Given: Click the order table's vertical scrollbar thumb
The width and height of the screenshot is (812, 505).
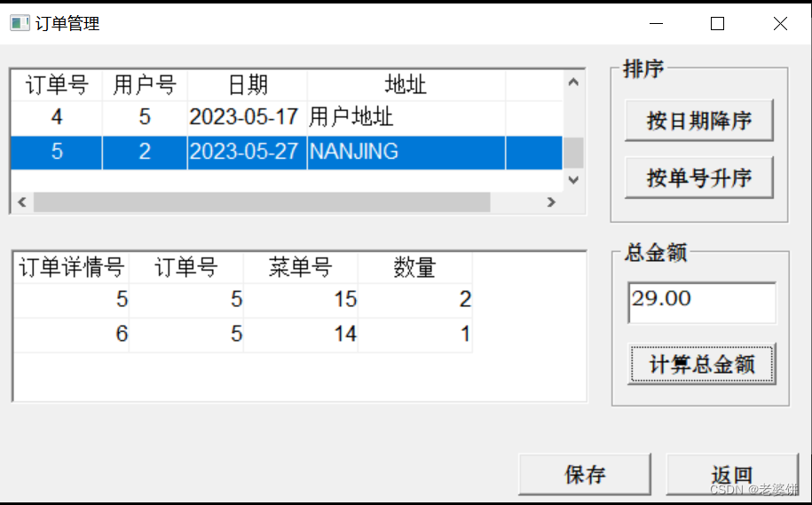Looking at the screenshot, I should click(x=573, y=153).
